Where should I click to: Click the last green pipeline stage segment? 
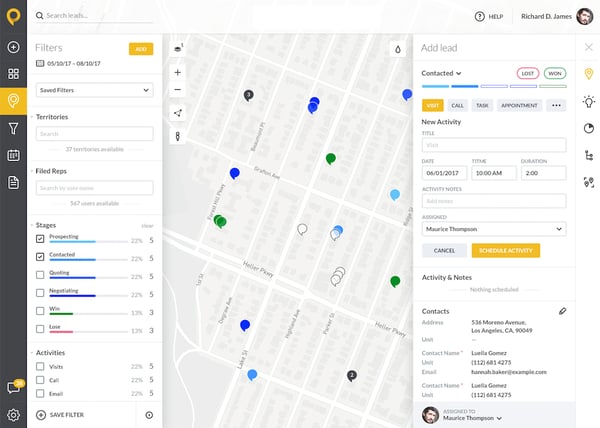553,86
